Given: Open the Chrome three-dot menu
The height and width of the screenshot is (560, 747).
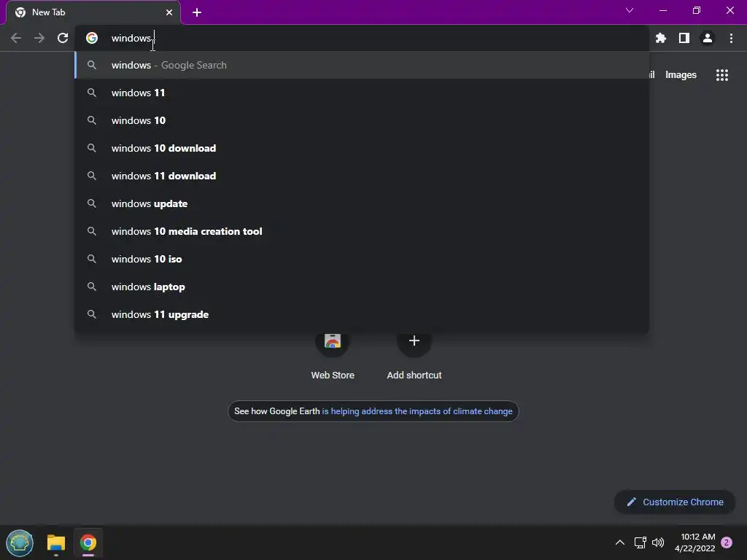Looking at the screenshot, I should [731, 38].
